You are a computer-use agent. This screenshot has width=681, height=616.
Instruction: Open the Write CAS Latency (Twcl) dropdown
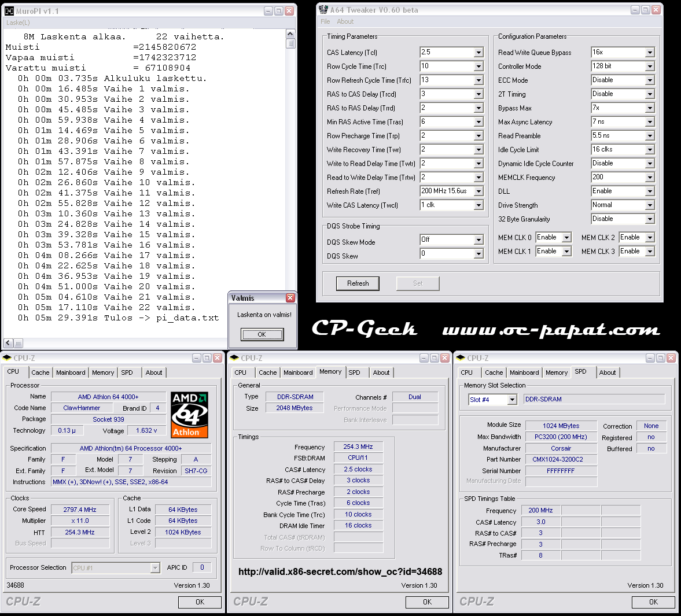pos(478,205)
